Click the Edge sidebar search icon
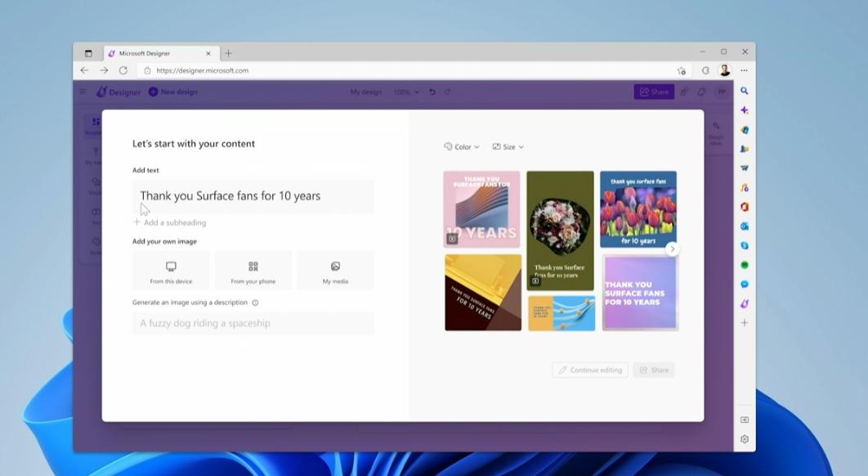The width and height of the screenshot is (868, 476). point(744,91)
